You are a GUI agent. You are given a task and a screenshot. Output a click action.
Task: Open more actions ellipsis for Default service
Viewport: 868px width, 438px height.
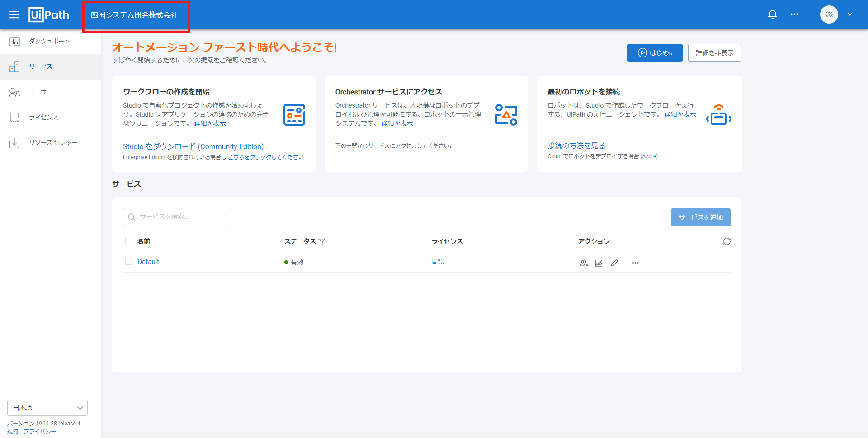(x=635, y=263)
